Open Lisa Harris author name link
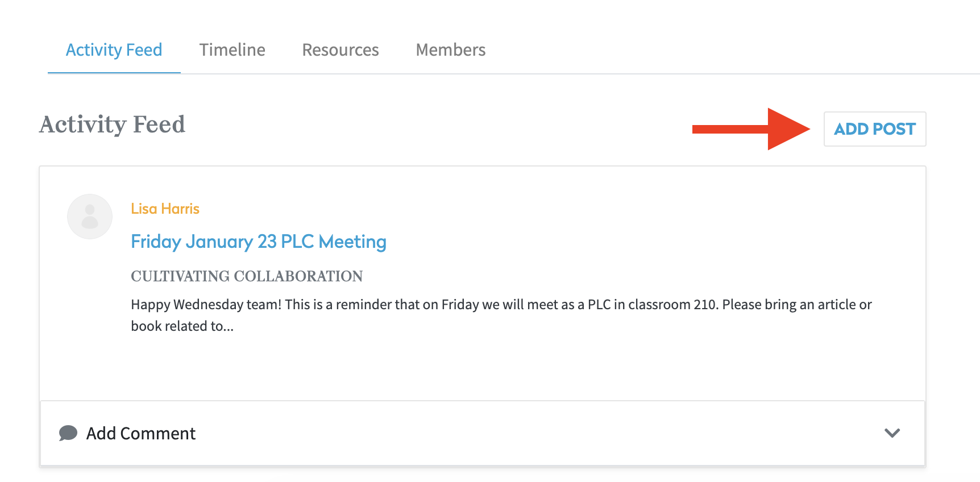This screenshot has width=980, height=482. (165, 209)
